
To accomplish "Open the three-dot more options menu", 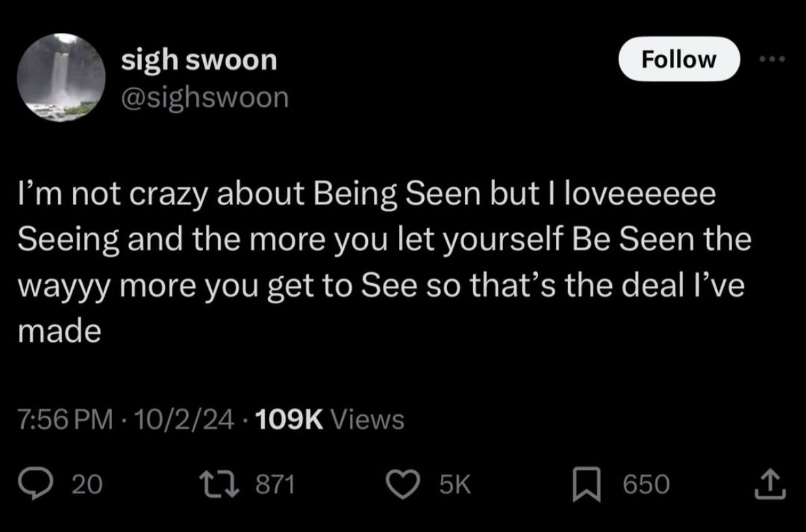I will 773,59.
